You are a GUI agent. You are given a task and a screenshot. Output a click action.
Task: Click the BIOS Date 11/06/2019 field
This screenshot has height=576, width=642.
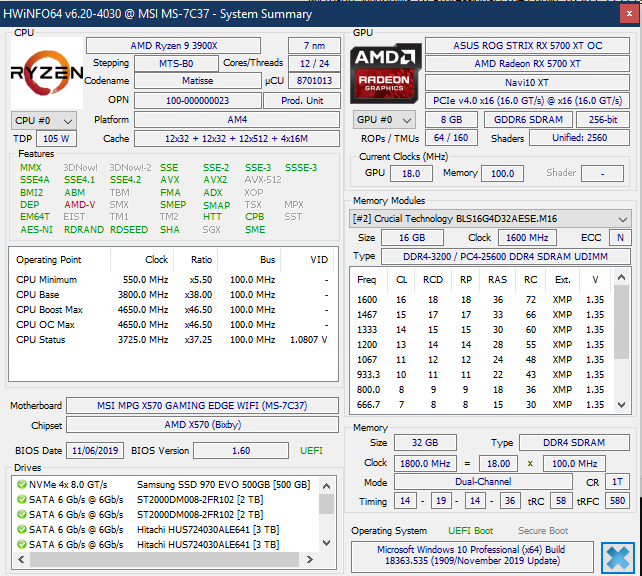pyautogui.click(x=95, y=451)
